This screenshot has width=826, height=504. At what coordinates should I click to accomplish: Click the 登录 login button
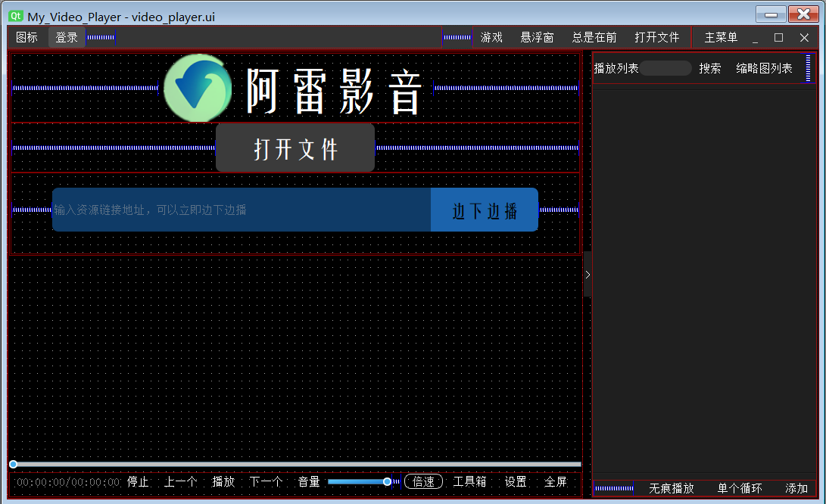pos(67,37)
